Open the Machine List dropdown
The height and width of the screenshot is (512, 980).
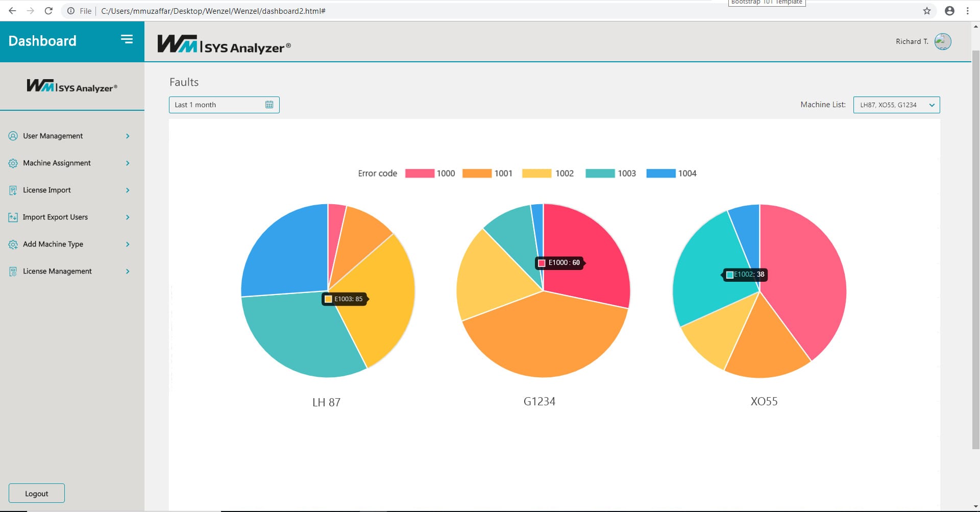pyautogui.click(x=896, y=105)
